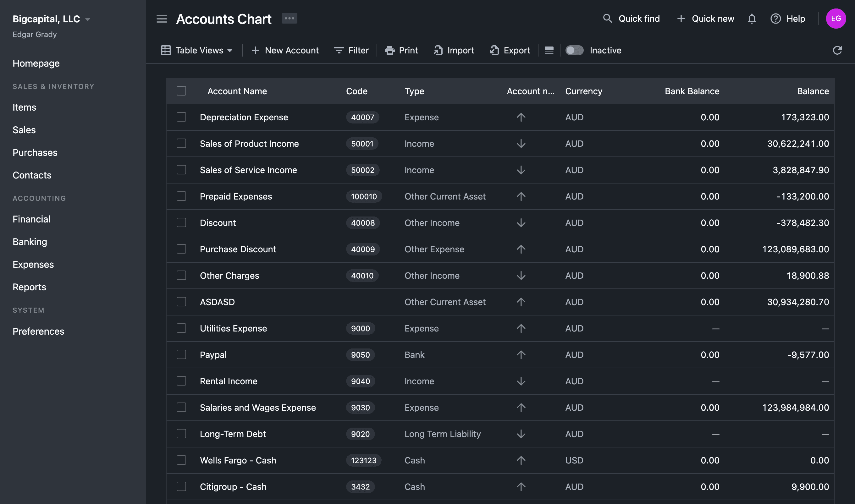Click the Rental Income down arrow icon

[x=521, y=381]
